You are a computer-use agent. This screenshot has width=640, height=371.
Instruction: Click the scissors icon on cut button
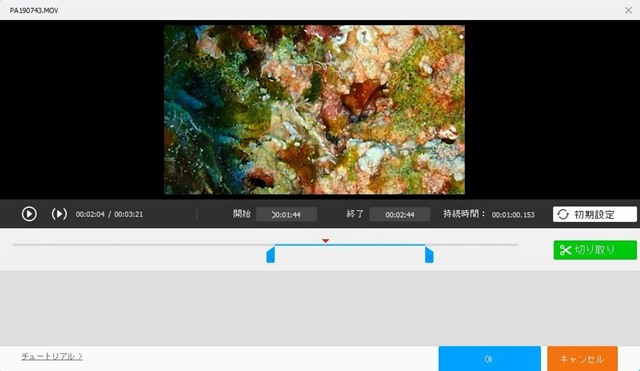coord(565,250)
